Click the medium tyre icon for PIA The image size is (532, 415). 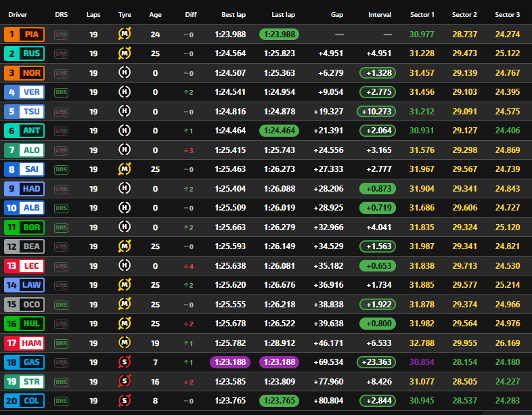point(125,34)
